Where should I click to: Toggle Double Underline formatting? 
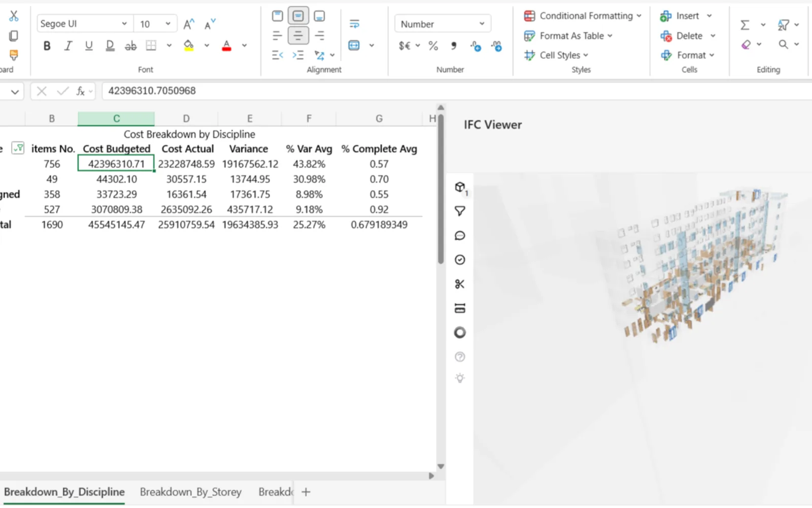[110, 46]
